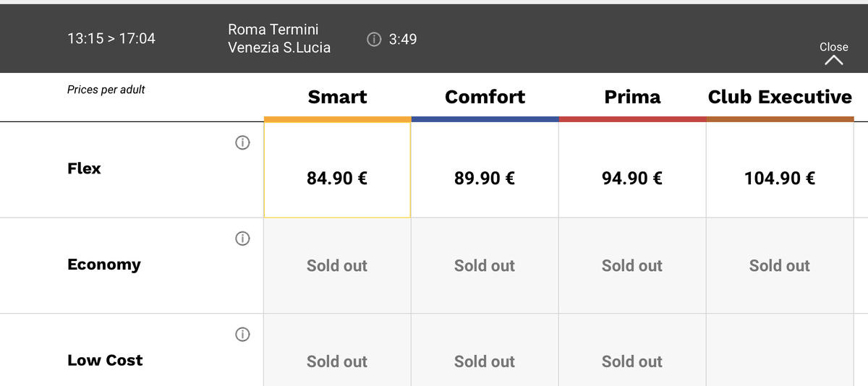Select the Smart Flex fare at 84.90 €
The height and width of the screenshot is (386, 868).
[337, 170]
